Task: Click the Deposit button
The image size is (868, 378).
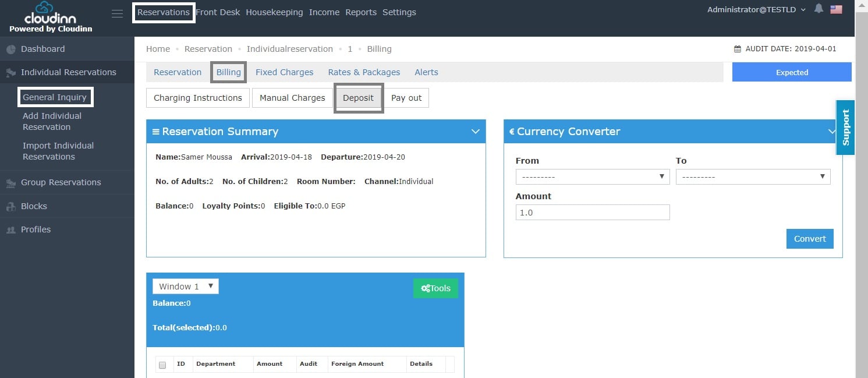Action: pyautogui.click(x=358, y=98)
